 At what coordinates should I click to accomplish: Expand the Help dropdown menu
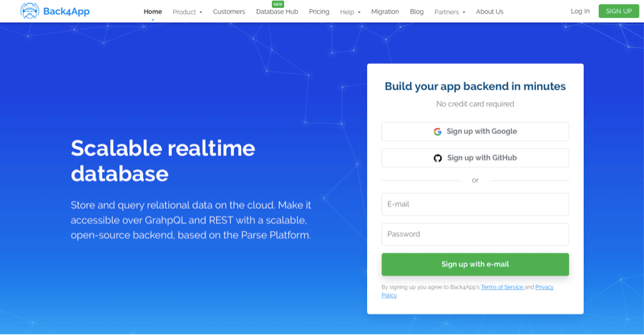[350, 12]
